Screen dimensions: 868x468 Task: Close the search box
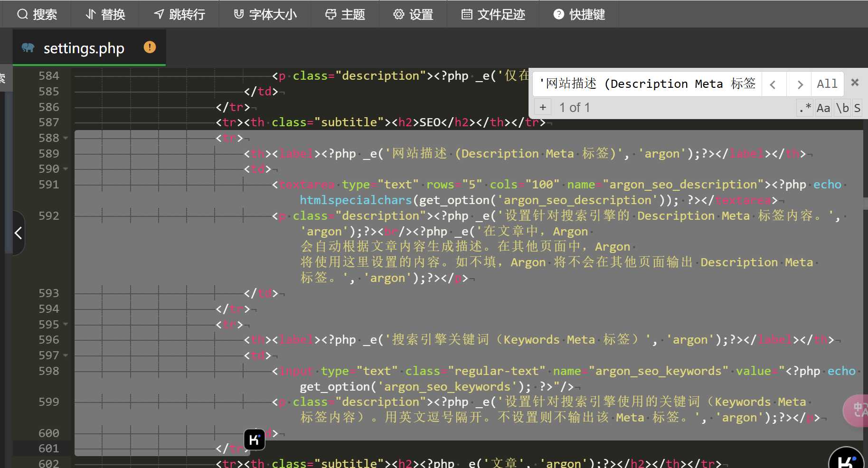pyautogui.click(x=855, y=83)
